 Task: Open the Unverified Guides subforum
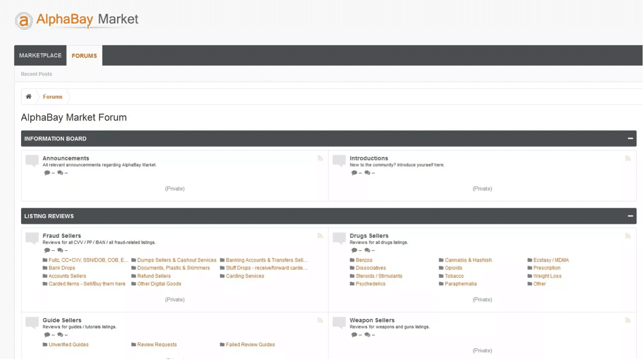[x=68, y=345]
